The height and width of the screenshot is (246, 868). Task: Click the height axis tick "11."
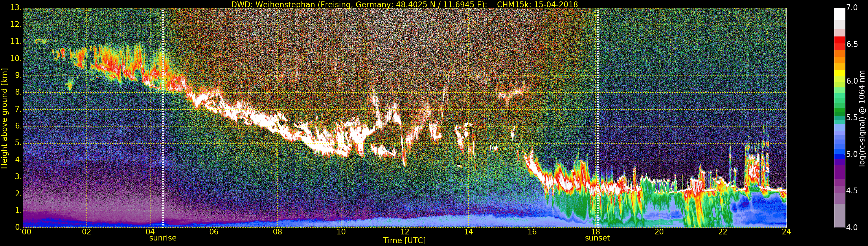(x=16, y=41)
